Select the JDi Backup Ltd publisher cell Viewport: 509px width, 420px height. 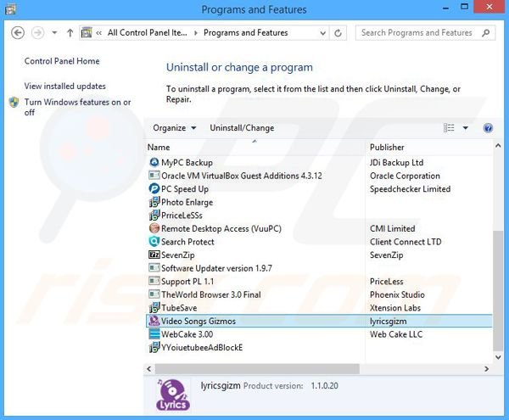tap(397, 163)
